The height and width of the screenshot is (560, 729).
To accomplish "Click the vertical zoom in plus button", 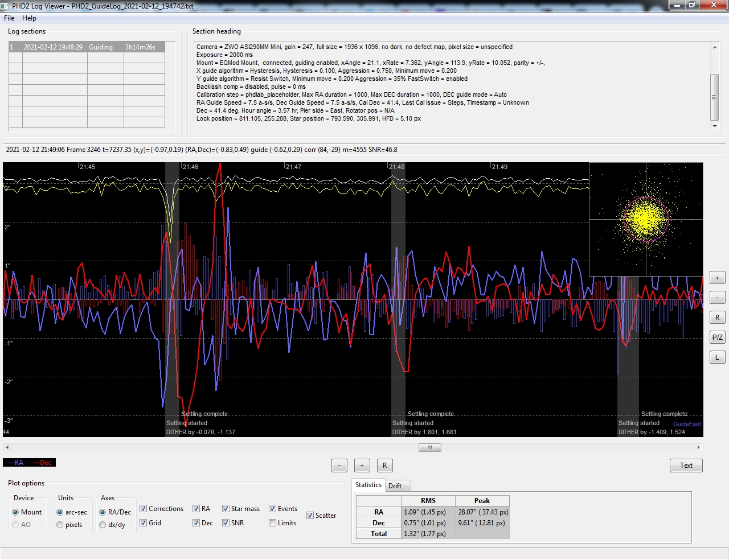I will 717,278.
